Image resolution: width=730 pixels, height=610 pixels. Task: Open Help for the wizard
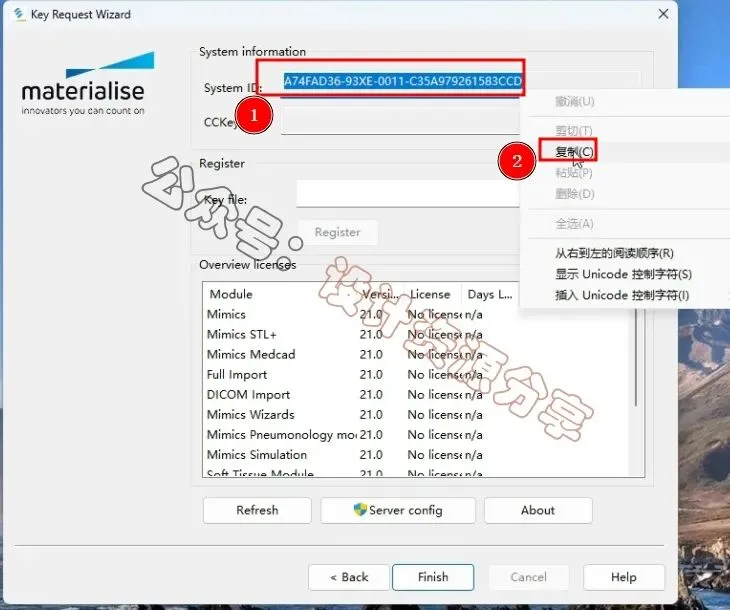pyautogui.click(x=624, y=577)
